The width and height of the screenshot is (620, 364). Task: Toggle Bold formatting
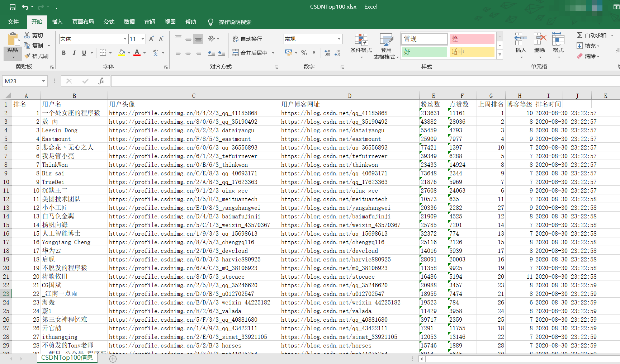64,53
